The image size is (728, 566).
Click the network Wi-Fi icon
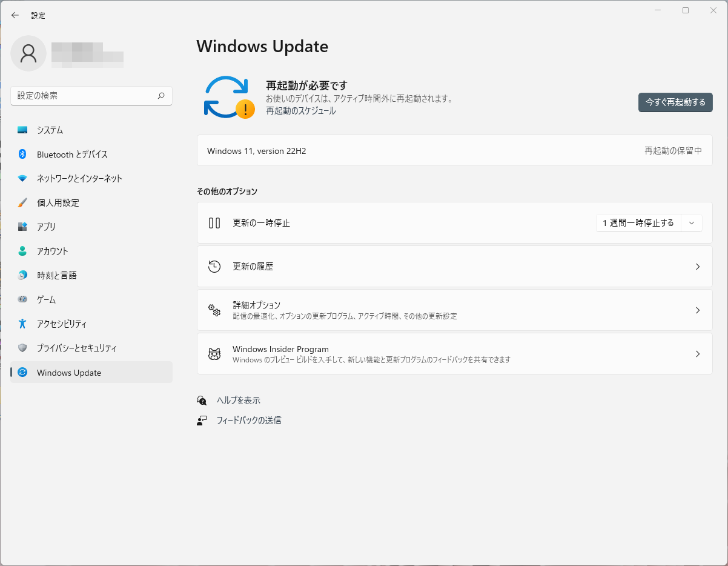click(22, 179)
